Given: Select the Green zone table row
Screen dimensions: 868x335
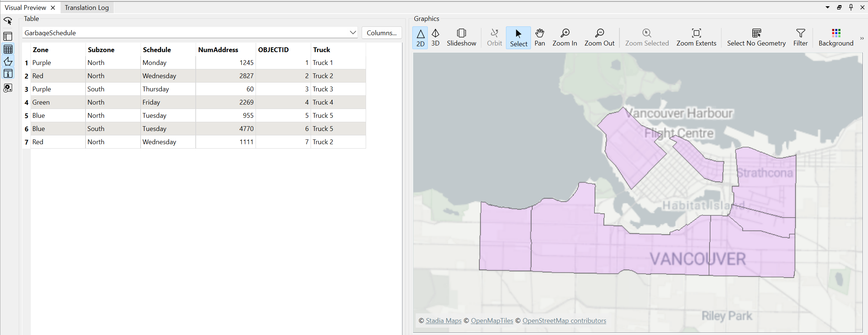Looking at the screenshot, I should coord(41,102).
